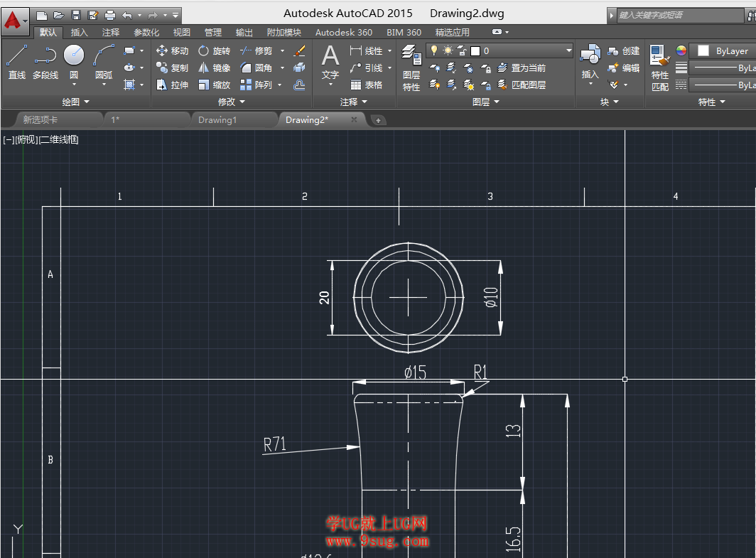Click the layer 0 color swatch

tap(475, 50)
